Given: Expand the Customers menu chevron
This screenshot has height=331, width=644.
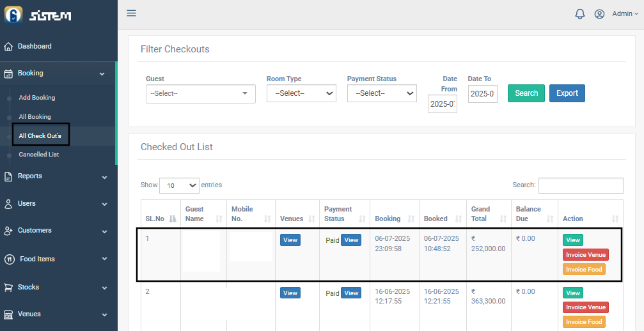Looking at the screenshot, I should point(104,231).
